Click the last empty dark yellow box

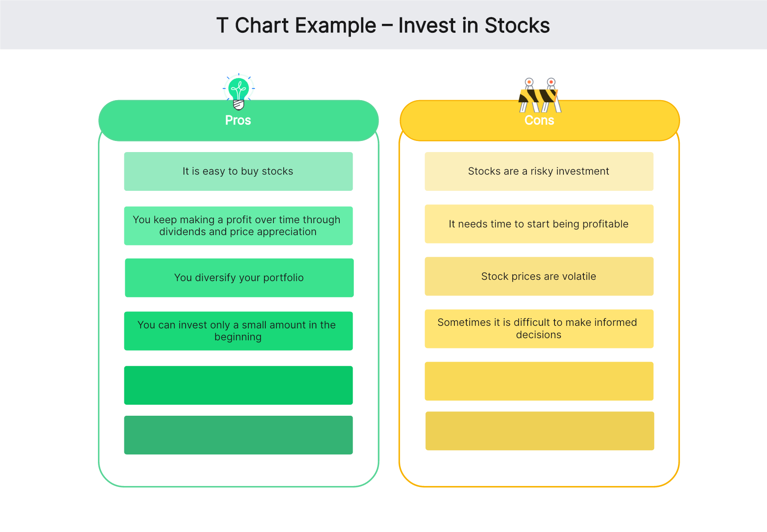[x=540, y=431]
